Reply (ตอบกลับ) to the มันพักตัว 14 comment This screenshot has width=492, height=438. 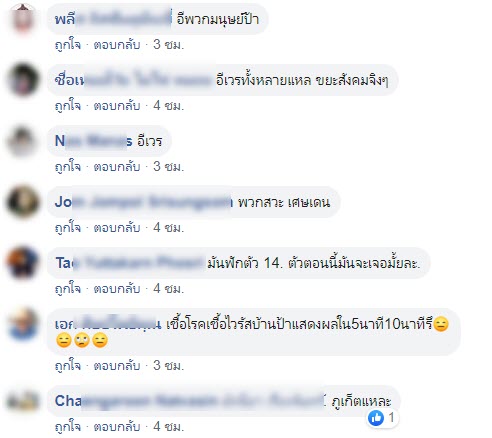coord(117,288)
